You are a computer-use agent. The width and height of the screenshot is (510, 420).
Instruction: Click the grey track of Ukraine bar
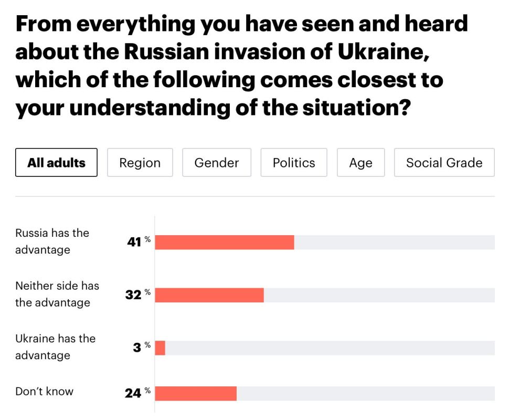point(330,348)
